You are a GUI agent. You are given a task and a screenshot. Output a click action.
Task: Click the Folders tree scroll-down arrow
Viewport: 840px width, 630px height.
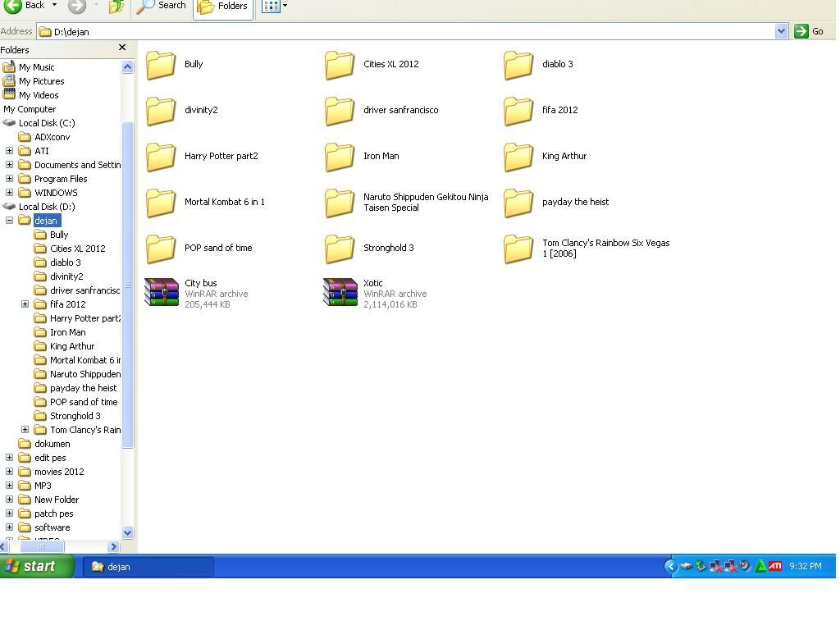click(x=127, y=533)
